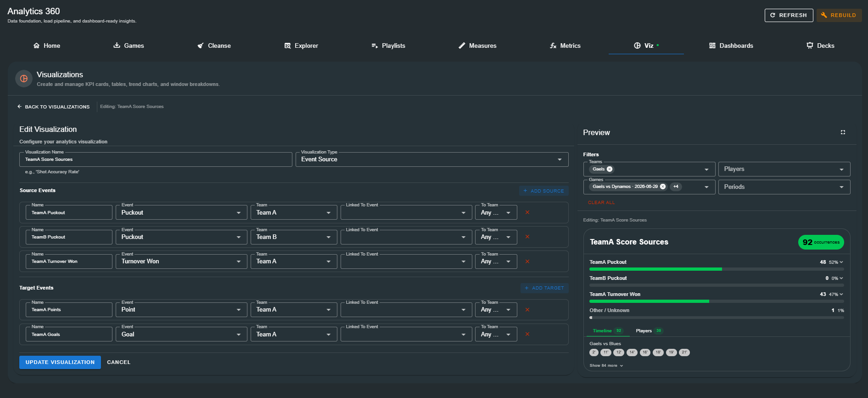Image resolution: width=868 pixels, height=398 pixels.
Task: Click the Other / Unknown progress bar
Action: [x=717, y=318]
